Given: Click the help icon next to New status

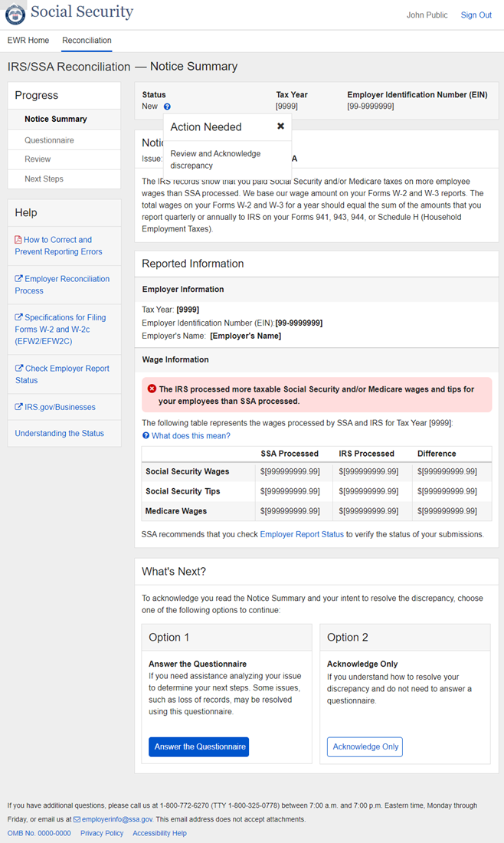Looking at the screenshot, I should point(167,107).
